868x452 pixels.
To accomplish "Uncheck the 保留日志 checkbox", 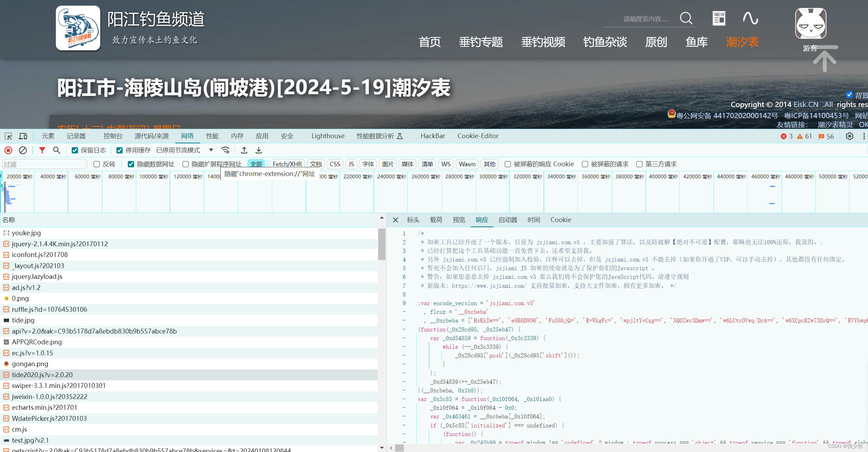I will [75, 150].
